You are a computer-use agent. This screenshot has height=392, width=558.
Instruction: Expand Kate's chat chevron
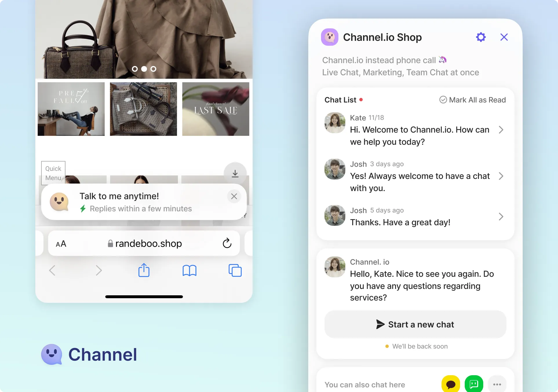coord(501,130)
